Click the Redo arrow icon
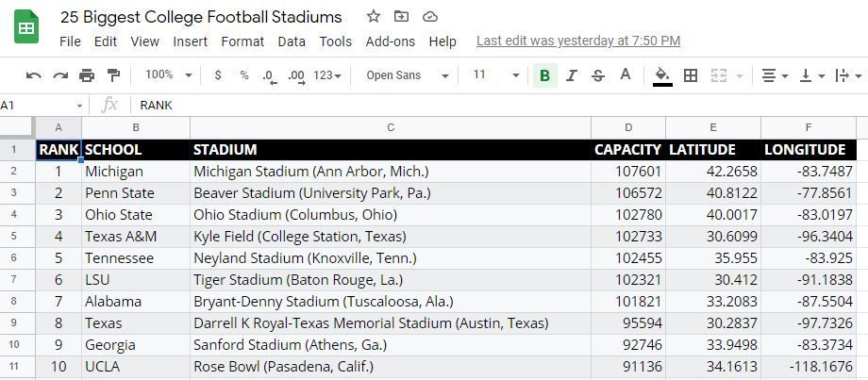 pos(60,75)
